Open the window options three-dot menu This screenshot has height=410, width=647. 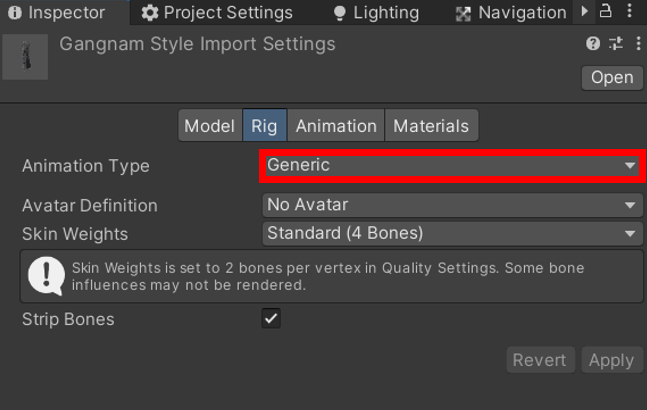point(629,10)
